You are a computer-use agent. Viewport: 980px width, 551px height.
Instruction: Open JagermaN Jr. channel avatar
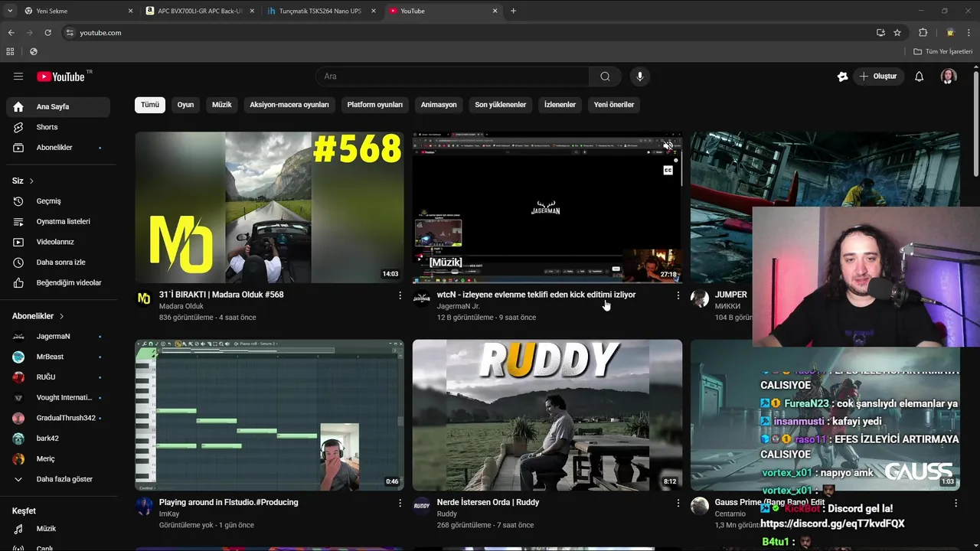click(x=422, y=298)
